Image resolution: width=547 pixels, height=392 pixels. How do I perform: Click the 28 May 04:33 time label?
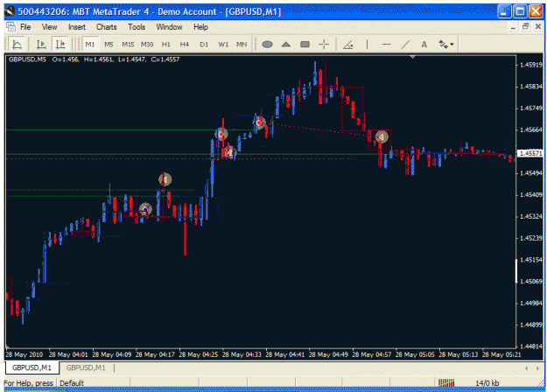(242, 354)
